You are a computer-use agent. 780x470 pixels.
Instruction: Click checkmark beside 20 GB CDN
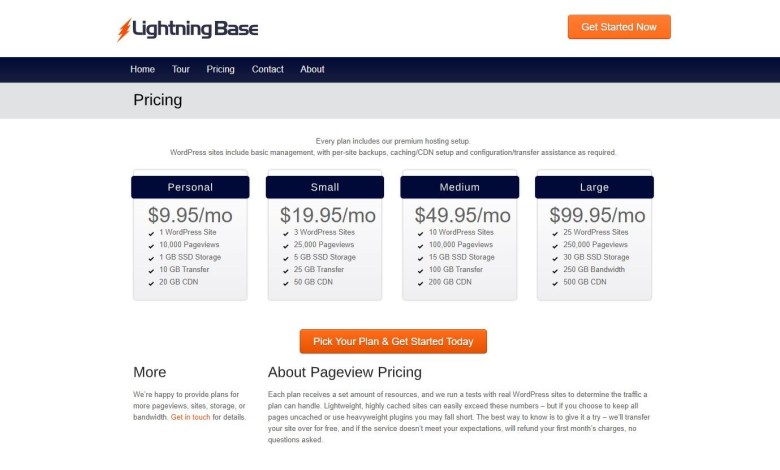pyautogui.click(x=151, y=283)
